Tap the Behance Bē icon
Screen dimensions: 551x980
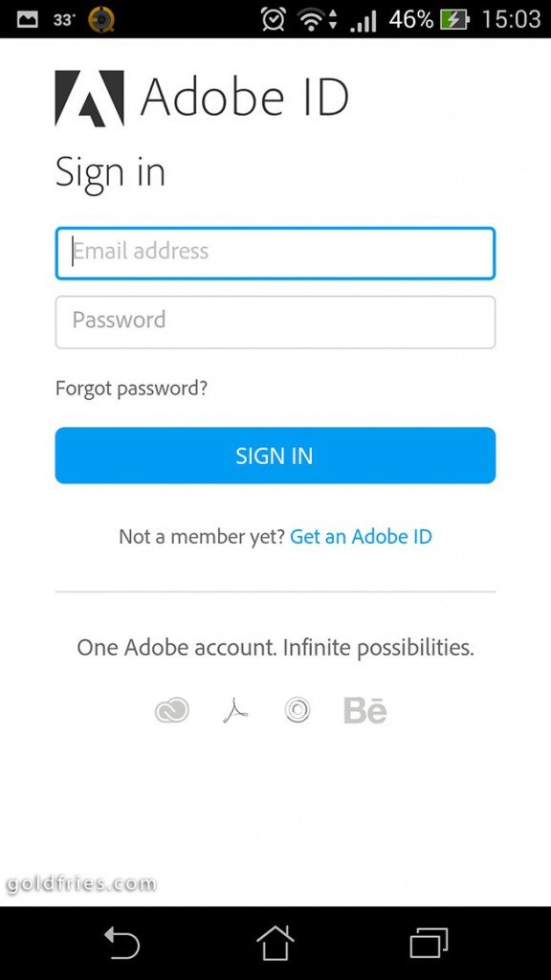click(x=365, y=711)
